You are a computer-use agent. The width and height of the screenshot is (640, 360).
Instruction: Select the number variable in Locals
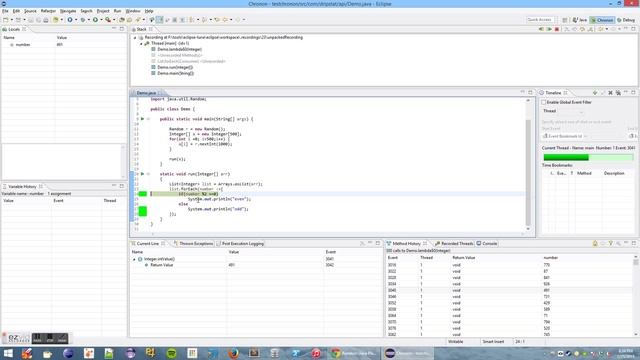(x=22, y=45)
